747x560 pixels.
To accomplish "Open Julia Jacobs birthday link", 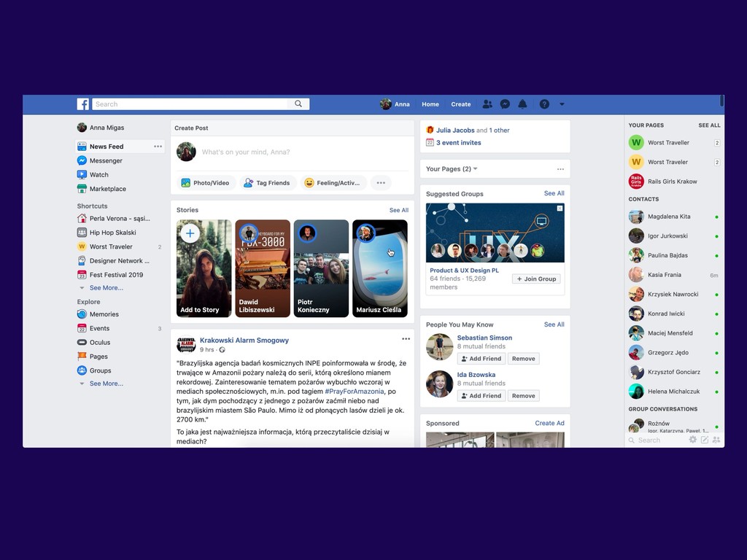I will tap(455, 131).
